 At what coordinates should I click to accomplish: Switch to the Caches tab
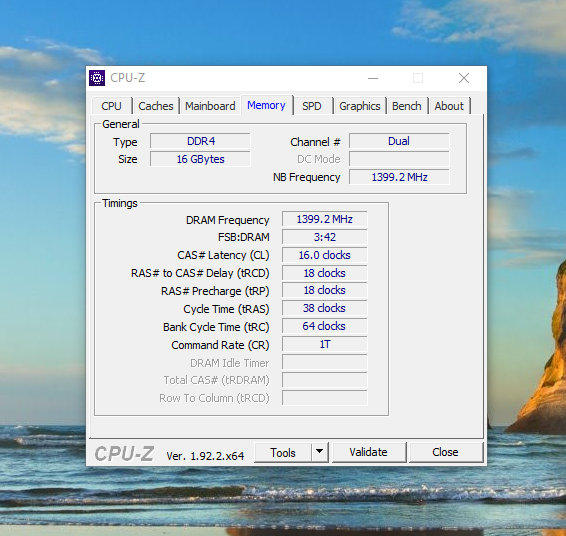[x=156, y=106]
